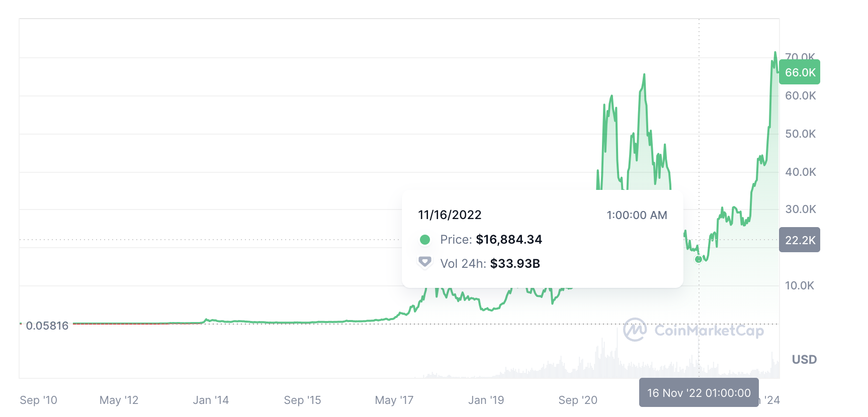Pick May '17 on the time axis
Image resolution: width=868 pixels, height=417 pixels.
(x=394, y=400)
